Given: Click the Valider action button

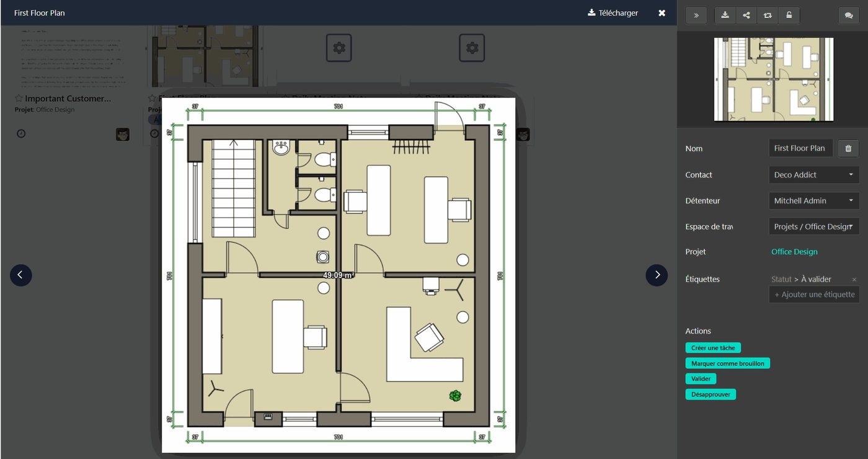Looking at the screenshot, I should 701,379.
